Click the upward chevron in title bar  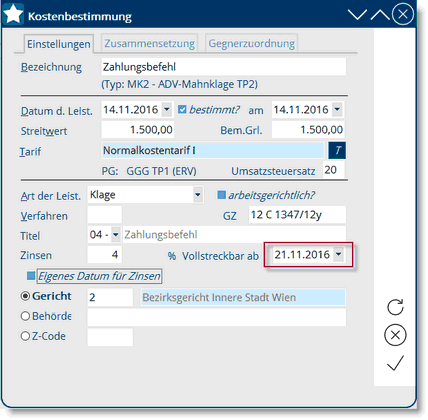coord(380,15)
